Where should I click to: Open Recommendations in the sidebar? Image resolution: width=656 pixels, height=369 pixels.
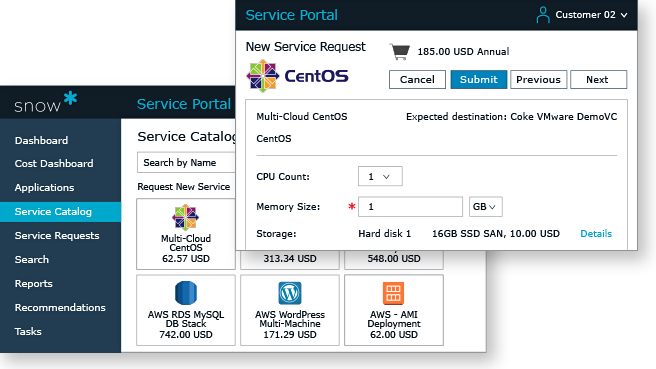[x=60, y=307]
